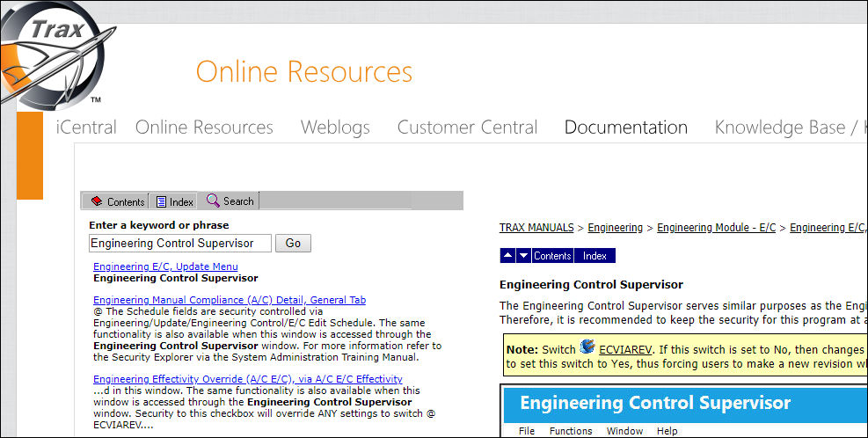Switch to the Index tab
This screenshot has height=438, width=868.
click(174, 201)
